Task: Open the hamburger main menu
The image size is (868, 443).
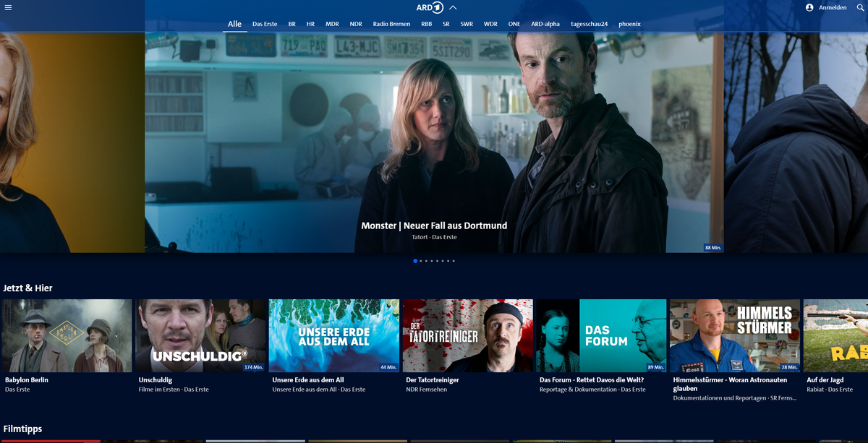Action: (8, 7)
